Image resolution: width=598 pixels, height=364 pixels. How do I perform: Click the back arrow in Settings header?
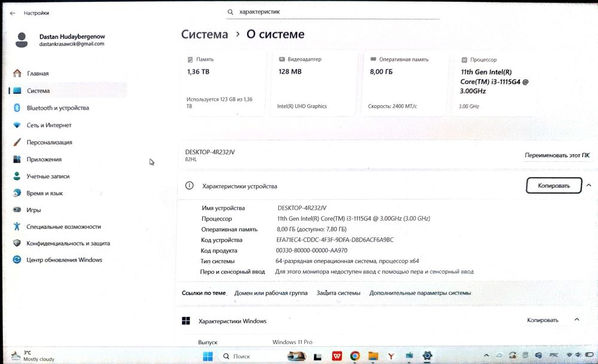pyautogui.click(x=13, y=13)
